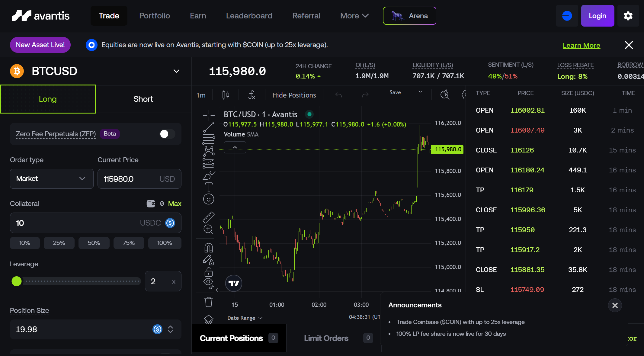Open the indicators fx icon

252,95
